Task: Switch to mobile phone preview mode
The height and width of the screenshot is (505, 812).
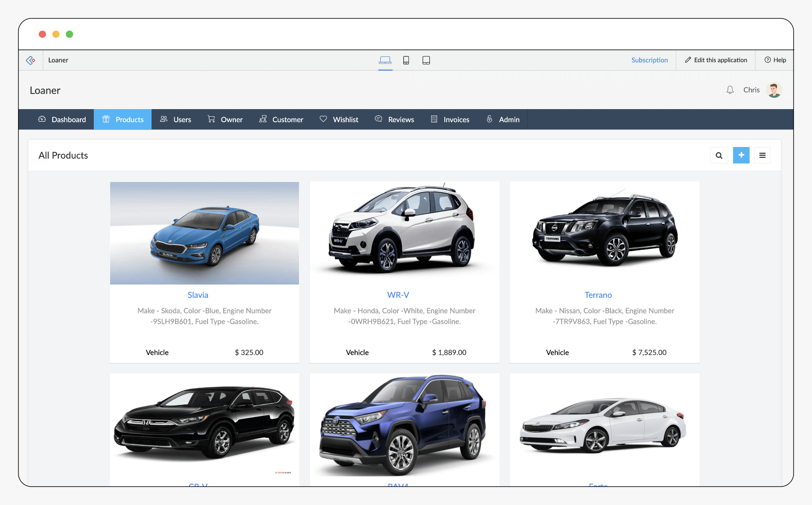Action: 406,60
